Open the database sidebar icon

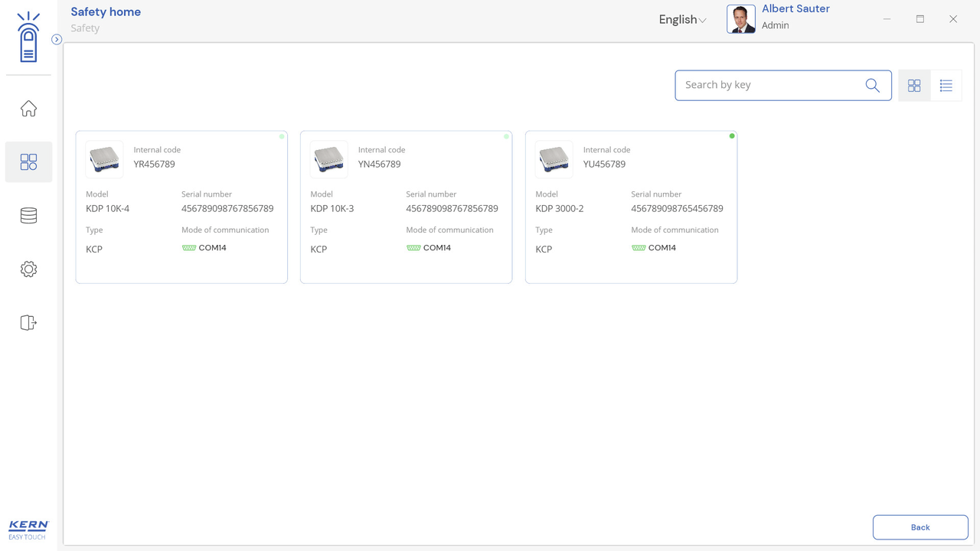click(x=28, y=216)
